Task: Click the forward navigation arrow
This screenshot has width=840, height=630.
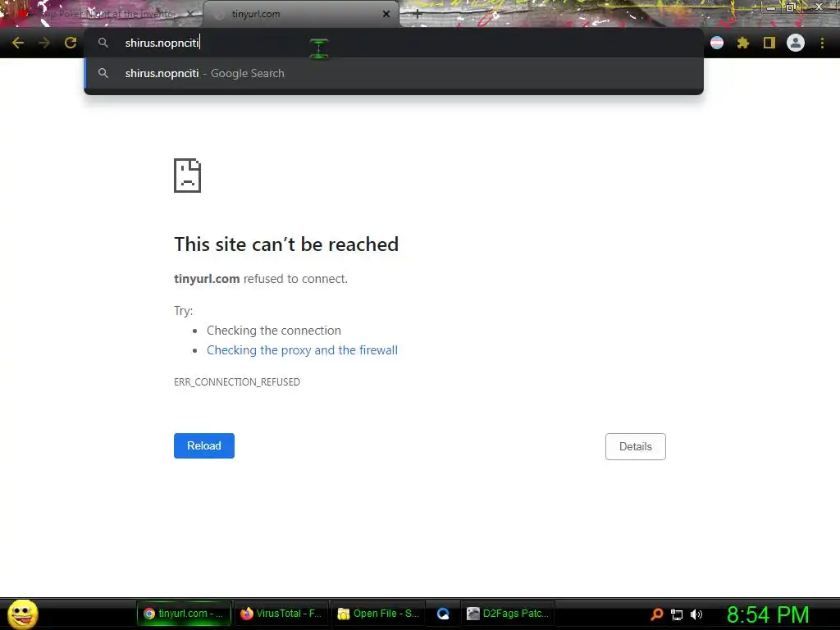Action: click(x=44, y=43)
